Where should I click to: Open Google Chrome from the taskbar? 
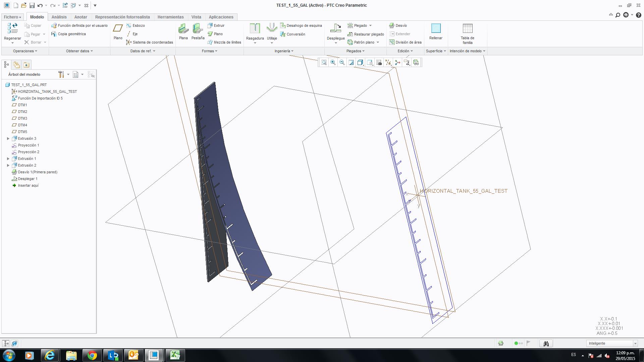pyautogui.click(x=92, y=355)
